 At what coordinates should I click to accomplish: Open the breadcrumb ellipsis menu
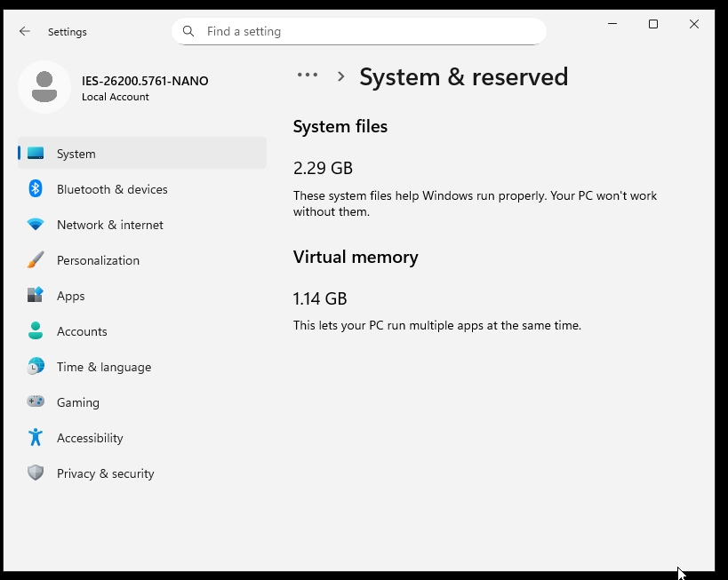point(308,75)
